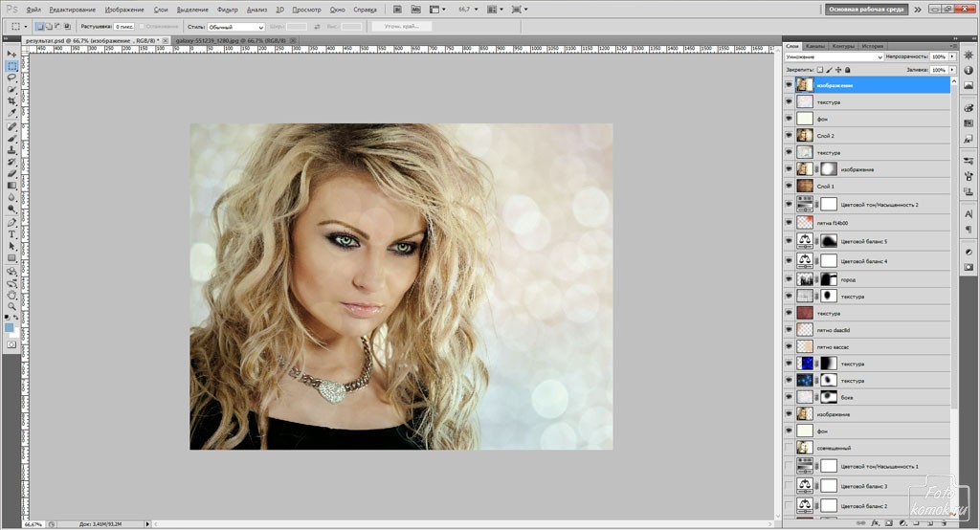This screenshot has width=980, height=530.
Task: Hide the 'фон' layer below top текстура
Action: point(789,119)
